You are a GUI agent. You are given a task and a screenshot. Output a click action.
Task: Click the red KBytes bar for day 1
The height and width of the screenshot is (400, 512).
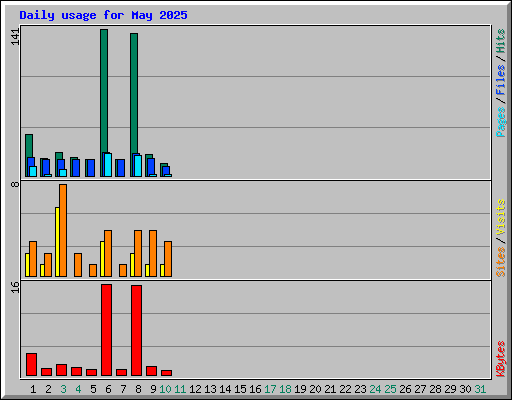pyautogui.click(x=31, y=364)
